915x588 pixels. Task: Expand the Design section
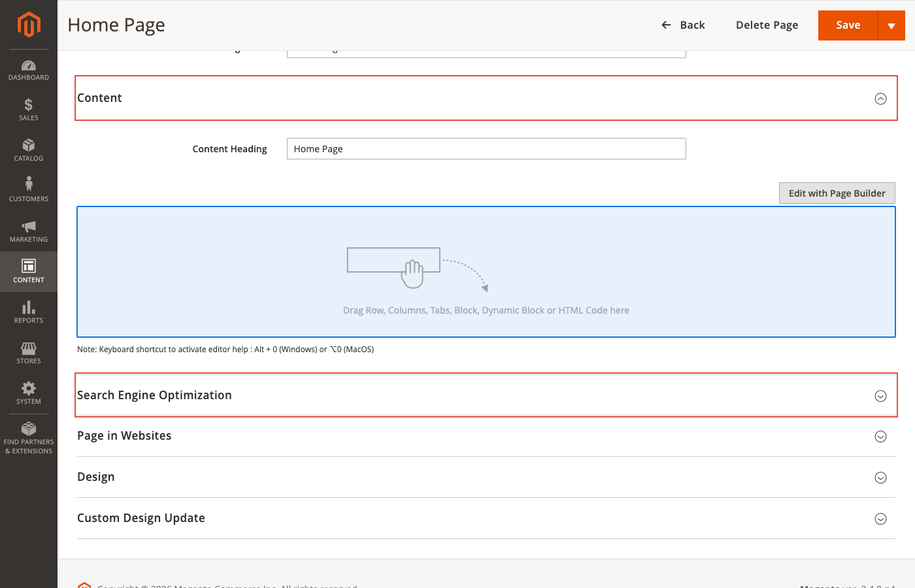[x=880, y=477]
